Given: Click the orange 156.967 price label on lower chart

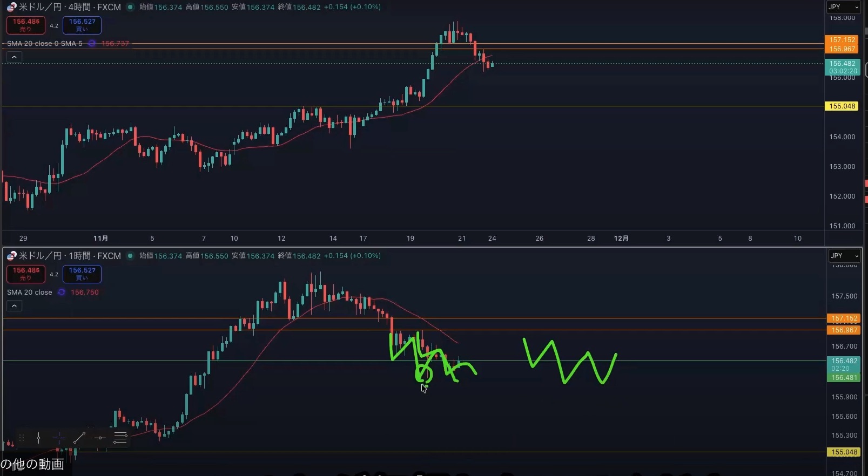Looking at the screenshot, I should (844, 330).
